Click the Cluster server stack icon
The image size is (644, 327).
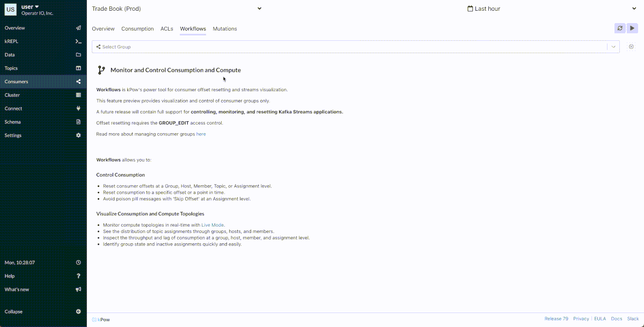(x=78, y=95)
